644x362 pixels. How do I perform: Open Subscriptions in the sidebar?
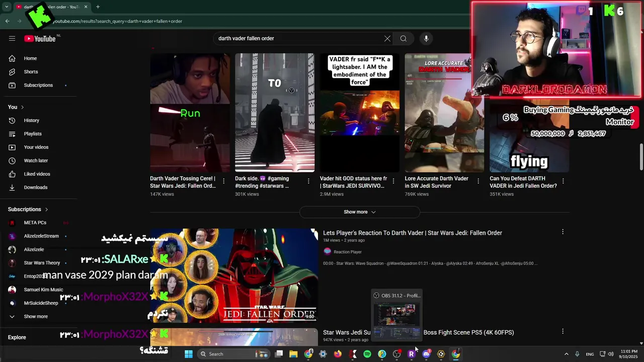pos(38,85)
